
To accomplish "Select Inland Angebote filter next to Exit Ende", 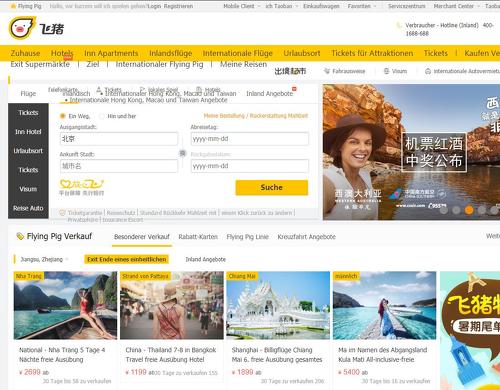I will [x=206, y=259].
